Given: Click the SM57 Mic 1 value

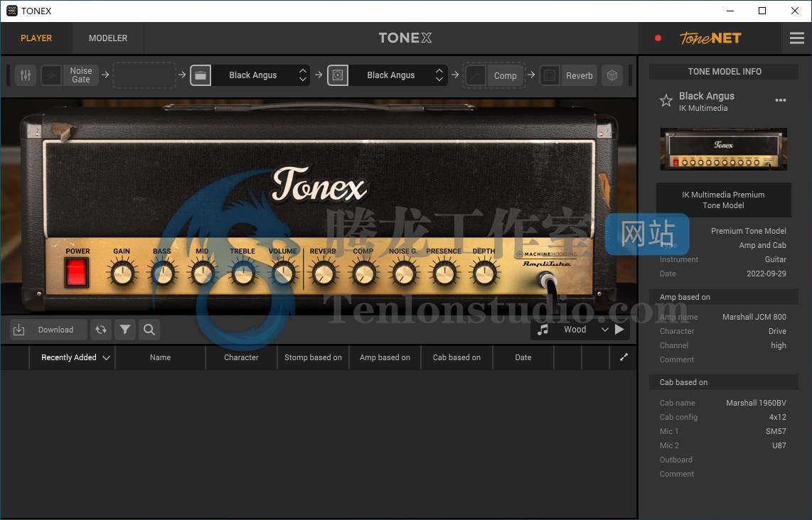Looking at the screenshot, I should pyautogui.click(x=776, y=431).
